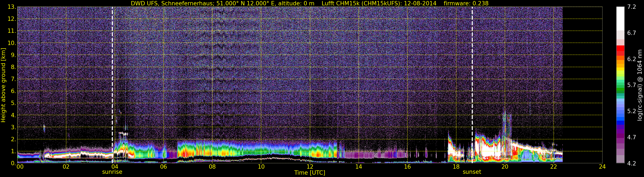Click height-axis tick label "11."

tap(12, 31)
